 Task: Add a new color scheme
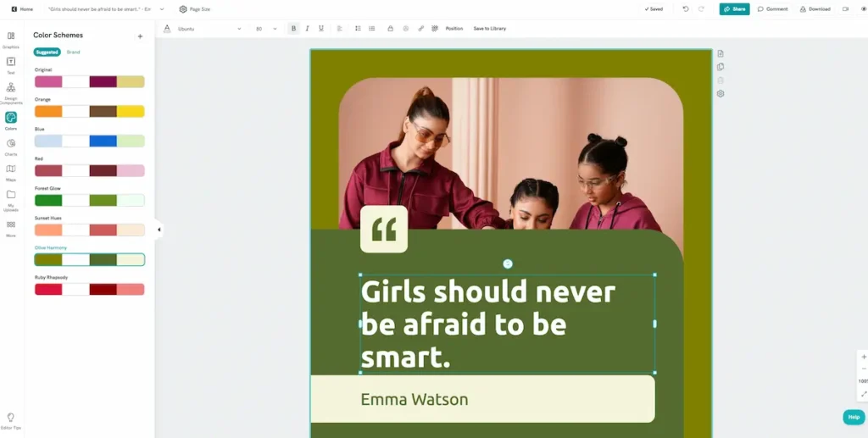pos(140,36)
